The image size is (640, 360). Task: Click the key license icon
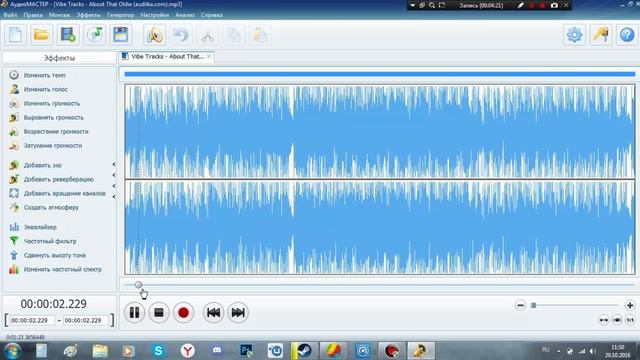601,35
